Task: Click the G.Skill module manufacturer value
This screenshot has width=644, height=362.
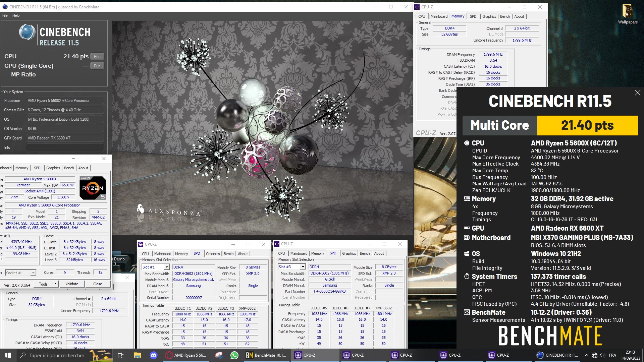Action: coord(329,279)
